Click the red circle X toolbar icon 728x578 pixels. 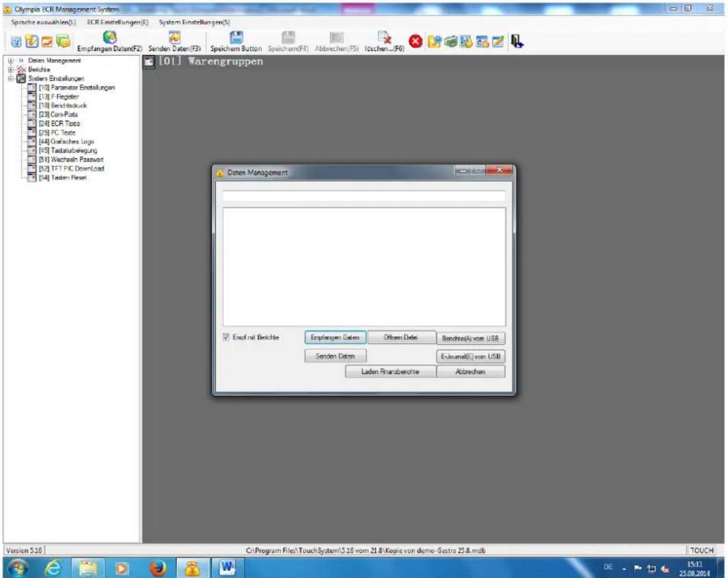pos(416,42)
